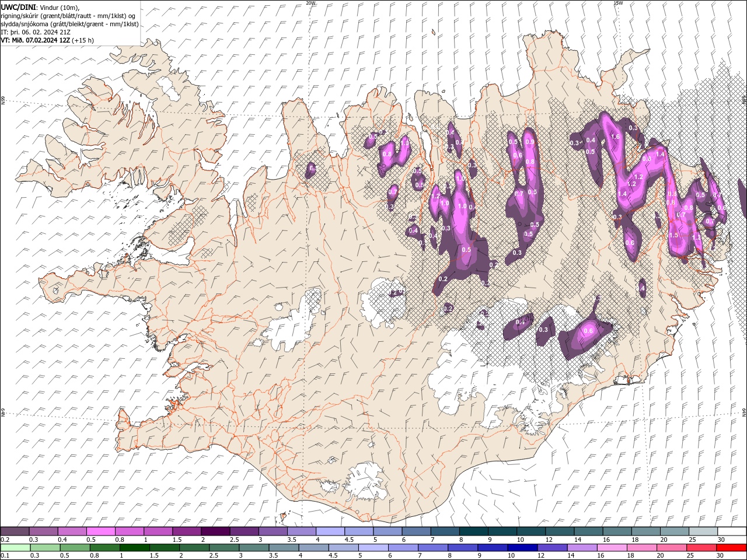Click the upper legend swatch between 6 and 7

416,531
